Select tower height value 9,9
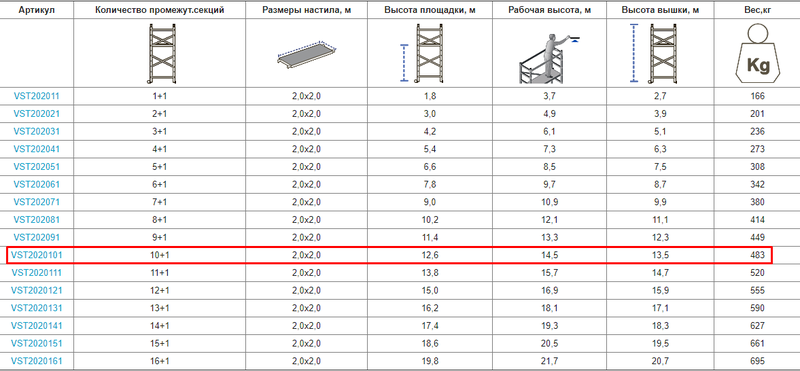Viewport: 800px width, 371px height. tap(660, 202)
